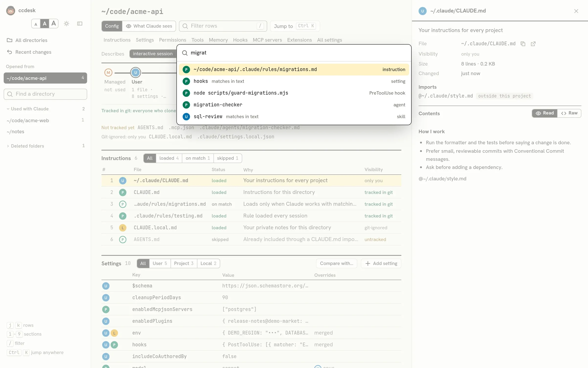Close the CLAUDE.md detail panel
Viewport: 588px width, 368px height.
coord(576,11)
